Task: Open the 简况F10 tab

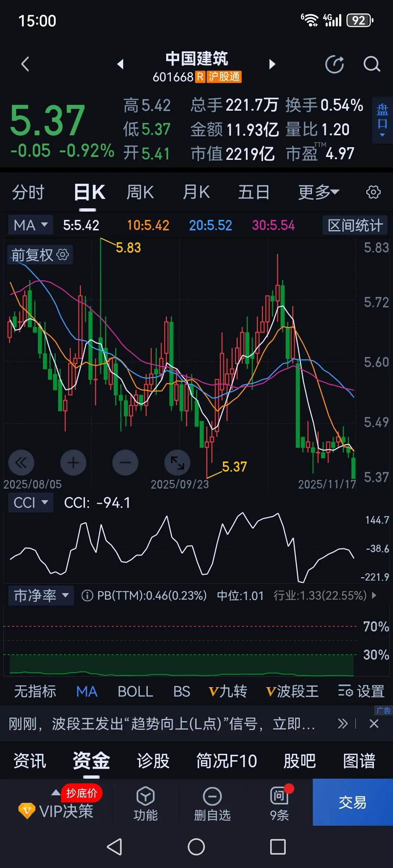Action: (226, 761)
